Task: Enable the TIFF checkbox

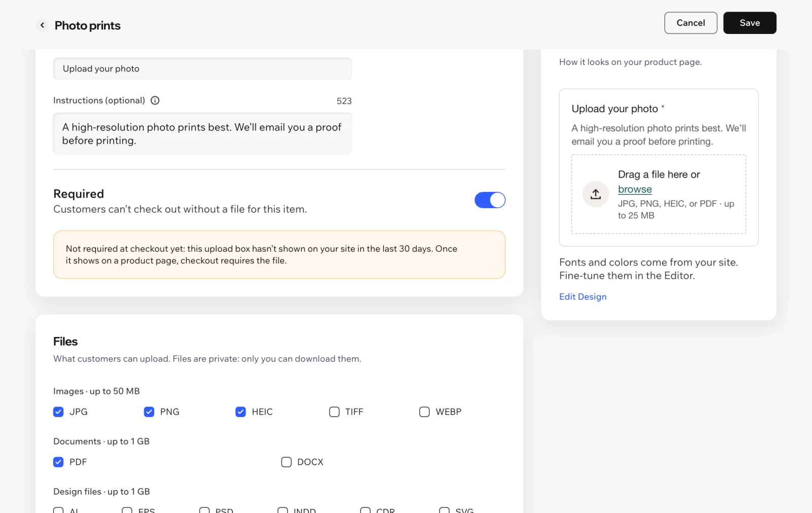Action: pos(334,412)
